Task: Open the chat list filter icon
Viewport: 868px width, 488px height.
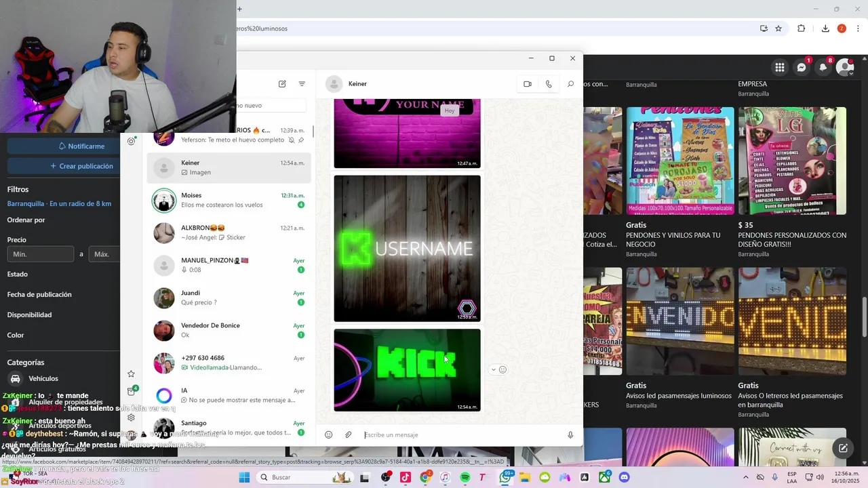Action: (x=302, y=84)
